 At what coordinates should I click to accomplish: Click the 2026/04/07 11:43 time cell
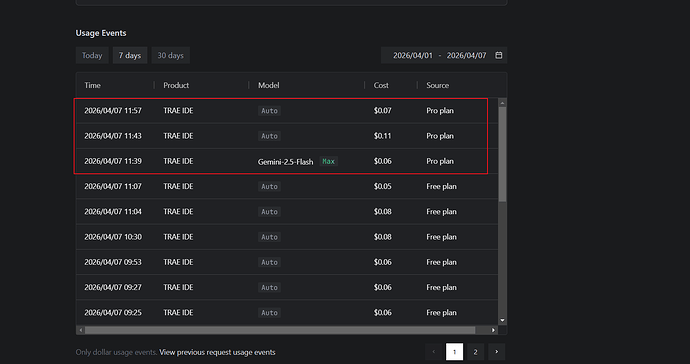click(113, 136)
